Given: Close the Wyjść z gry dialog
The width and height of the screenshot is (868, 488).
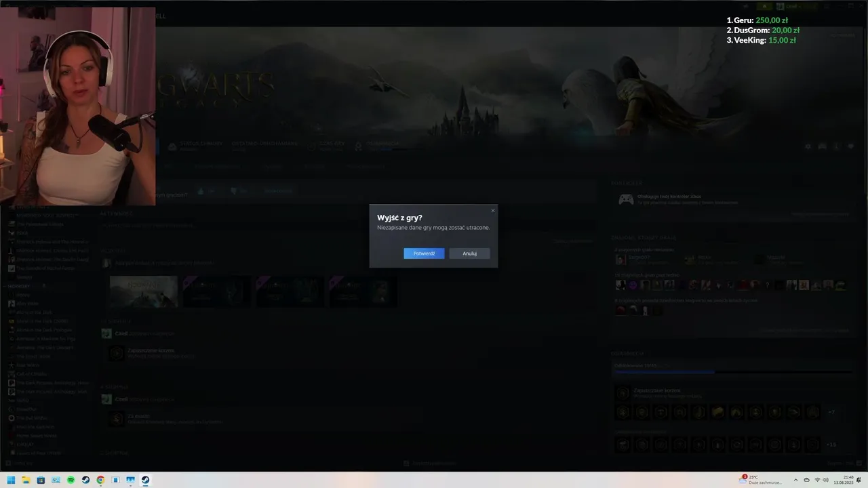Looking at the screenshot, I should [x=493, y=210].
